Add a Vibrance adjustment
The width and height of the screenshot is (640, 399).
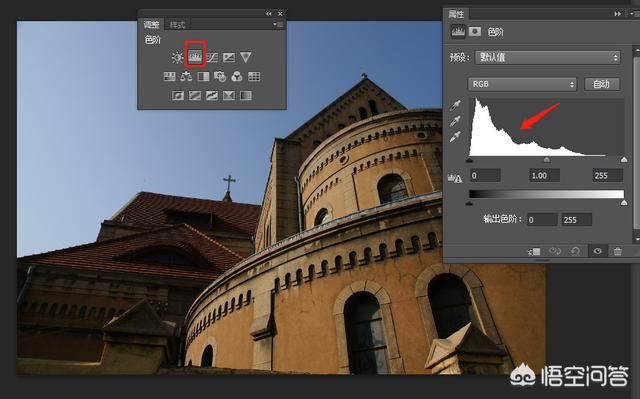coord(245,57)
